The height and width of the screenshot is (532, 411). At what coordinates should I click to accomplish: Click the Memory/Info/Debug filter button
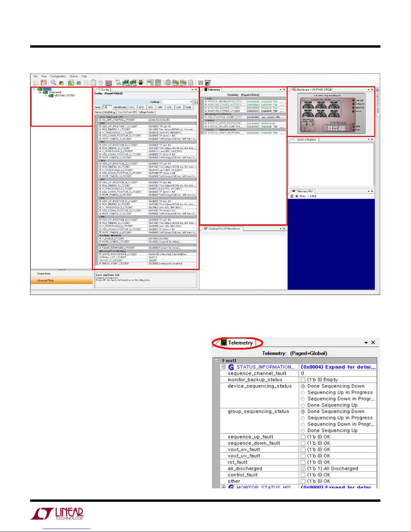tap(105, 112)
